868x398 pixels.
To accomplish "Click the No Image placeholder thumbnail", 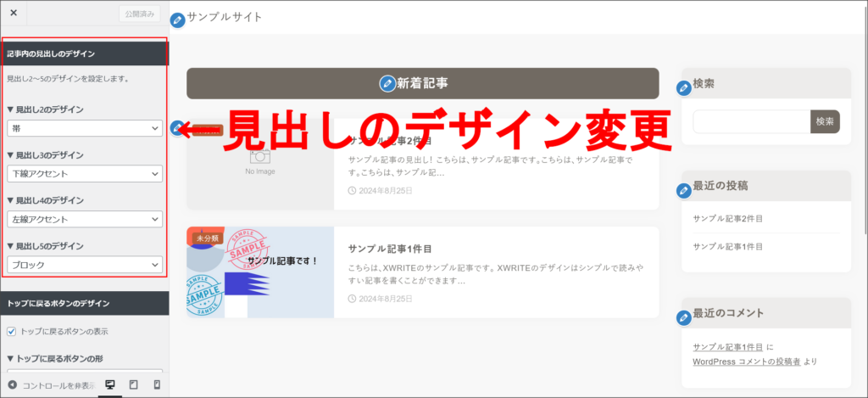I will pos(260,164).
